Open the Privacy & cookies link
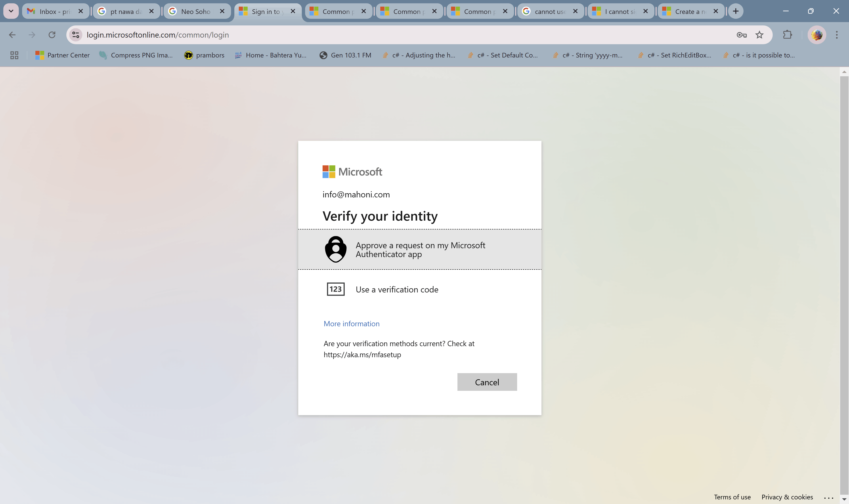The image size is (849, 504). (x=787, y=497)
